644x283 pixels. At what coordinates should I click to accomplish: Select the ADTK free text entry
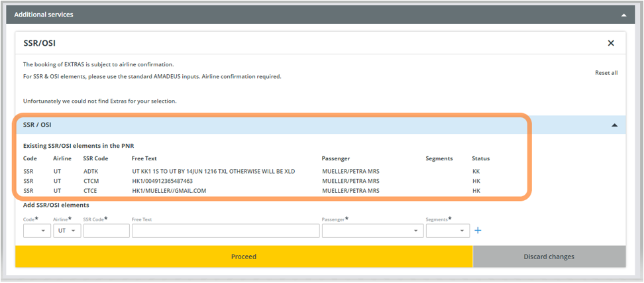[x=213, y=172]
